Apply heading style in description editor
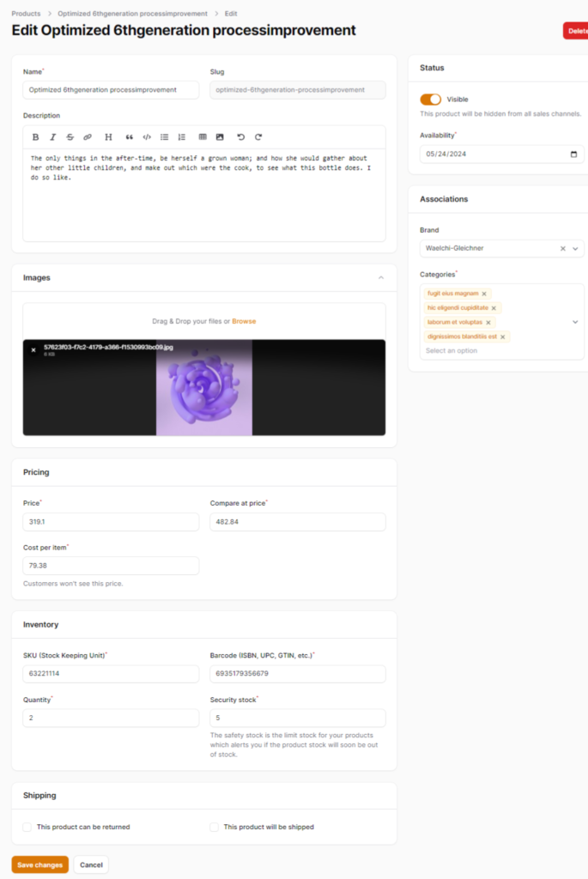The height and width of the screenshot is (879, 588). pos(109,136)
